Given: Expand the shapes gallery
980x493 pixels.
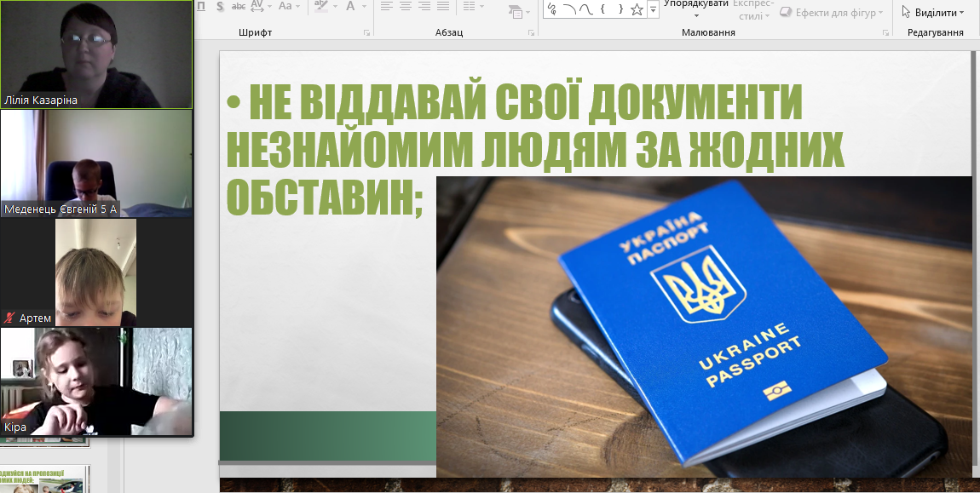Looking at the screenshot, I should [653, 9].
